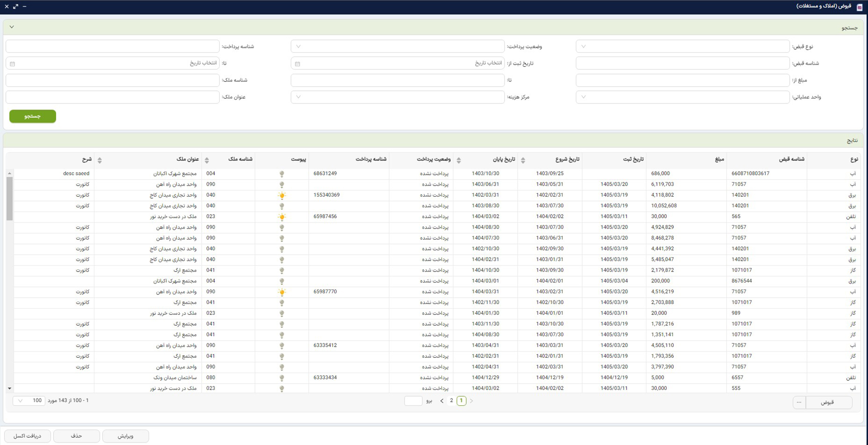This screenshot has height=445, width=868.
Task: Go to page 2 of results
Action: [x=451, y=401]
